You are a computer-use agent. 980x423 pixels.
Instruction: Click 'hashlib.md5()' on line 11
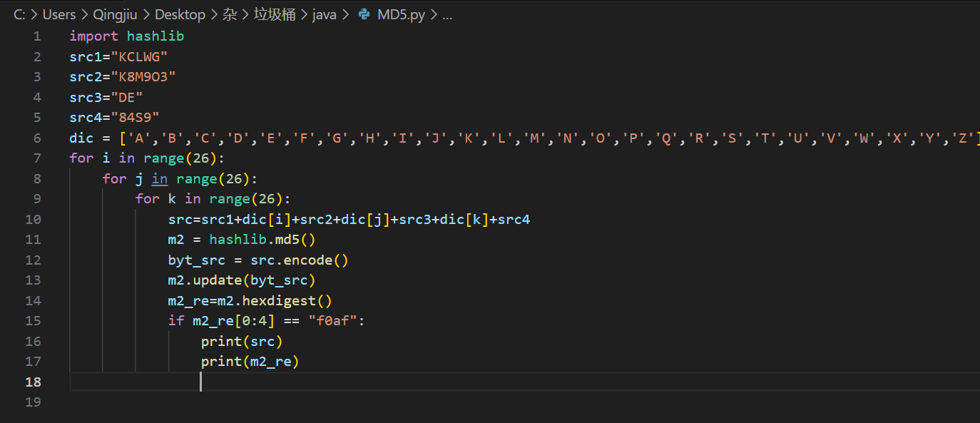pos(262,240)
